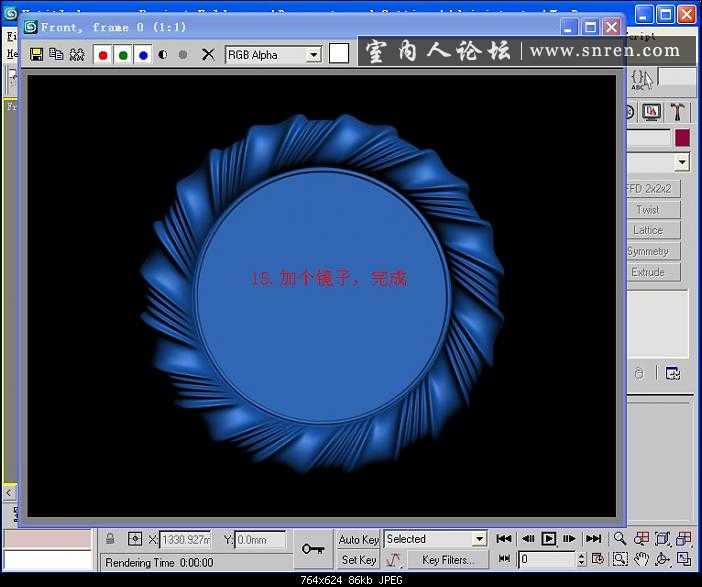Toggle the monochrome display button
Image resolution: width=702 pixels, height=587 pixels.
183,55
